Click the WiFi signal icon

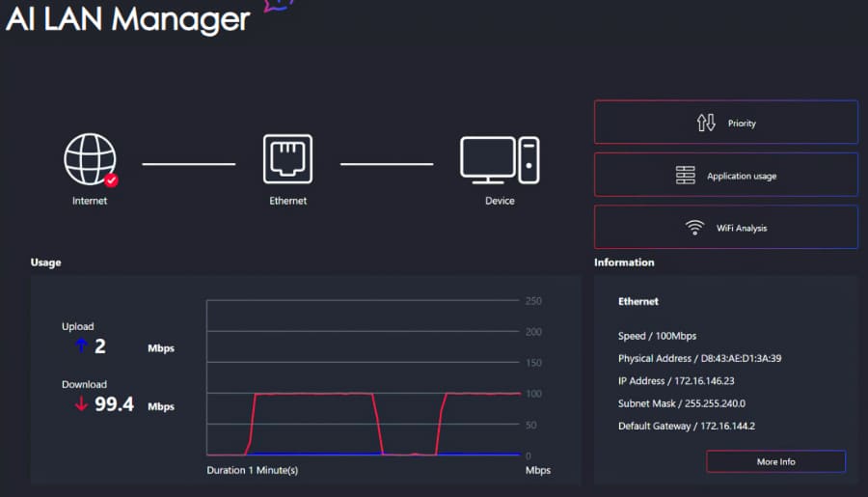[x=694, y=228]
